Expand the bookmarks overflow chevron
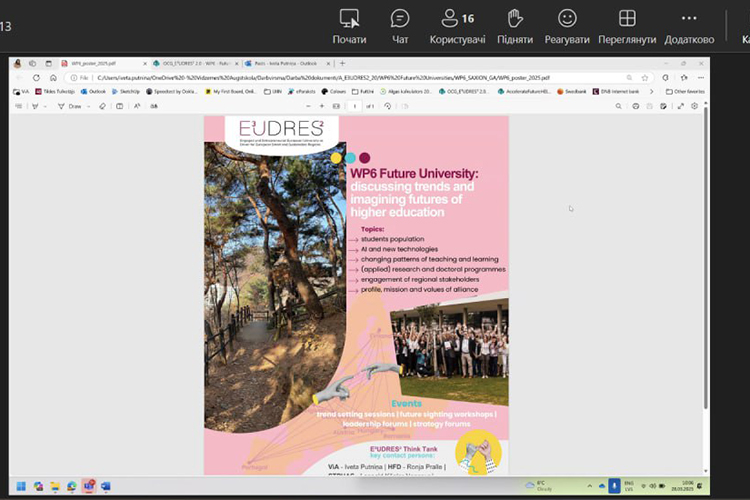This screenshot has height=500, width=750. click(651, 91)
